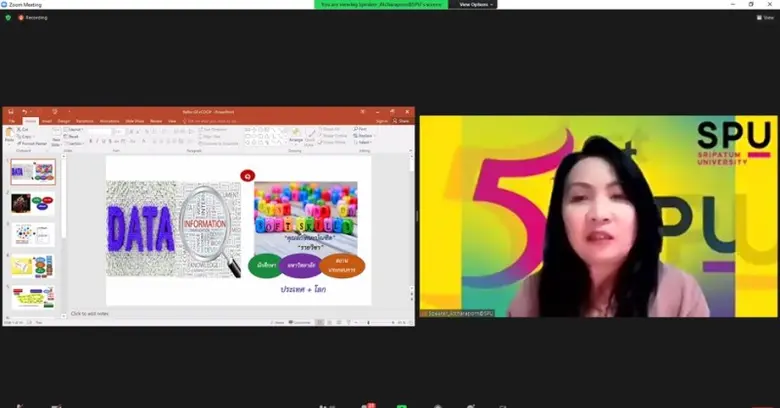This screenshot has height=408, width=780.
Task: Toggle Bold formatting in Font group
Action: tap(91, 142)
